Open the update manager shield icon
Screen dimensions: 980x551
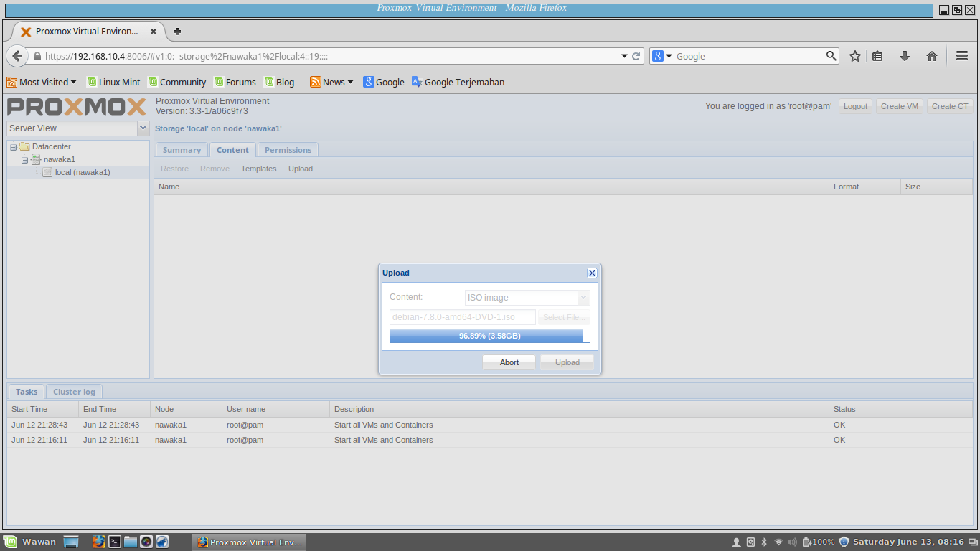tap(844, 542)
